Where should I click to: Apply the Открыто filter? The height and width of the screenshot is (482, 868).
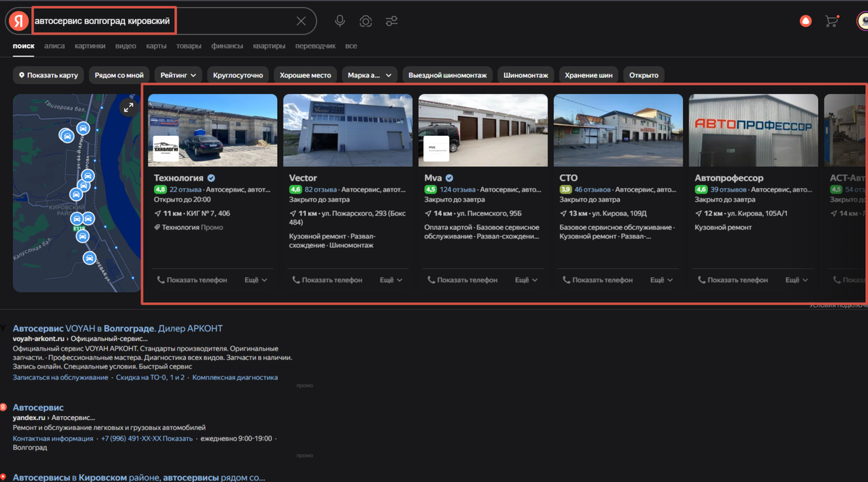click(644, 75)
